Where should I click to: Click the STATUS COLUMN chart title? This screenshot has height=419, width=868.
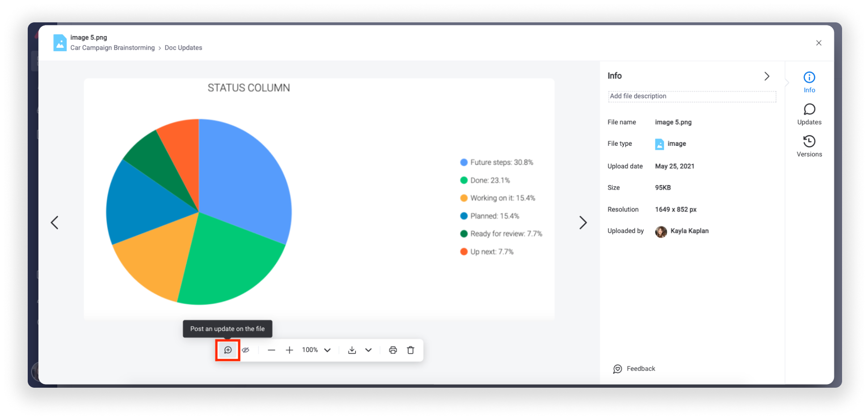pyautogui.click(x=249, y=88)
